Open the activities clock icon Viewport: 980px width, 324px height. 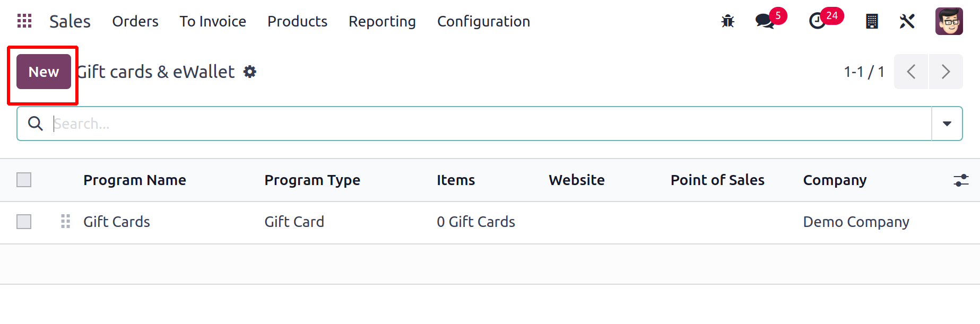(818, 21)
